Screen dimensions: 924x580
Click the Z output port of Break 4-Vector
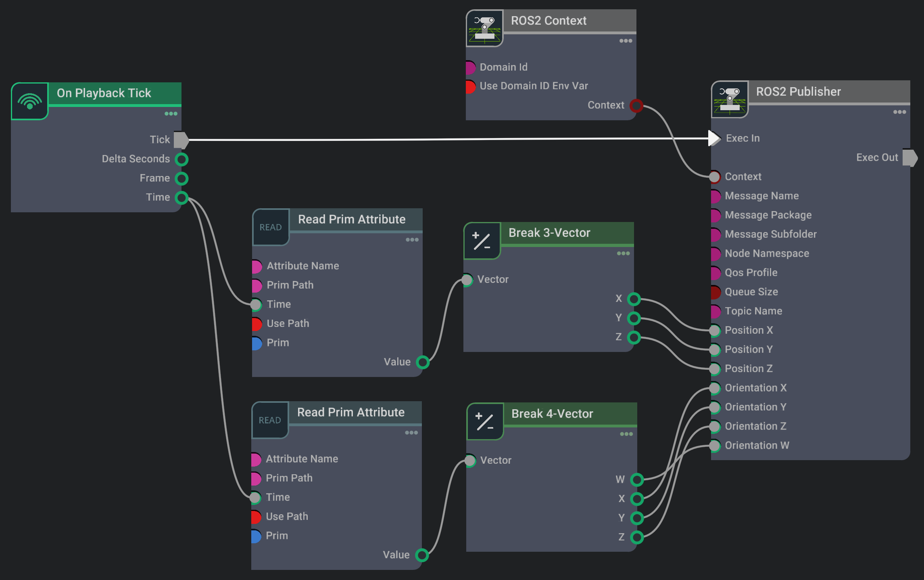click(x=637, y=537)
